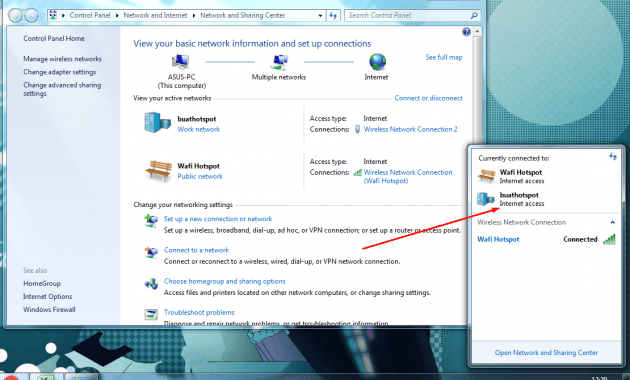Open HomeGroup under See also
630x380 pixels.
click(x=42, y=284)
